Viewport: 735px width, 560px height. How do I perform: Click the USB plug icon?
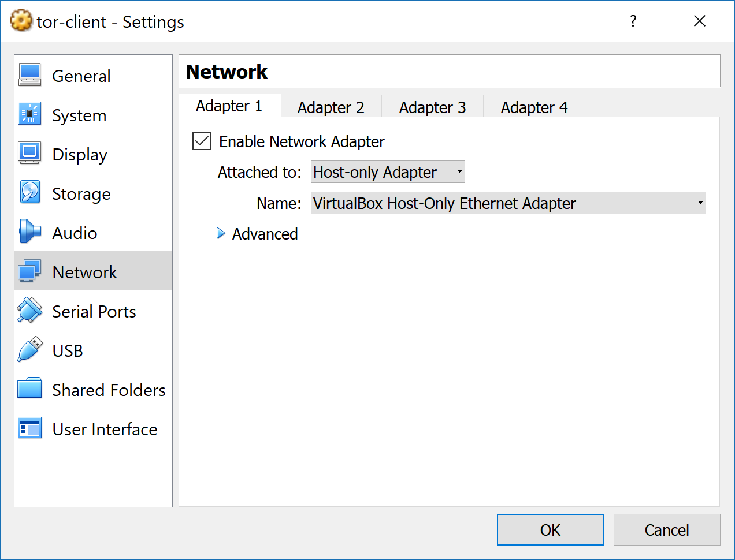point(29,350)
